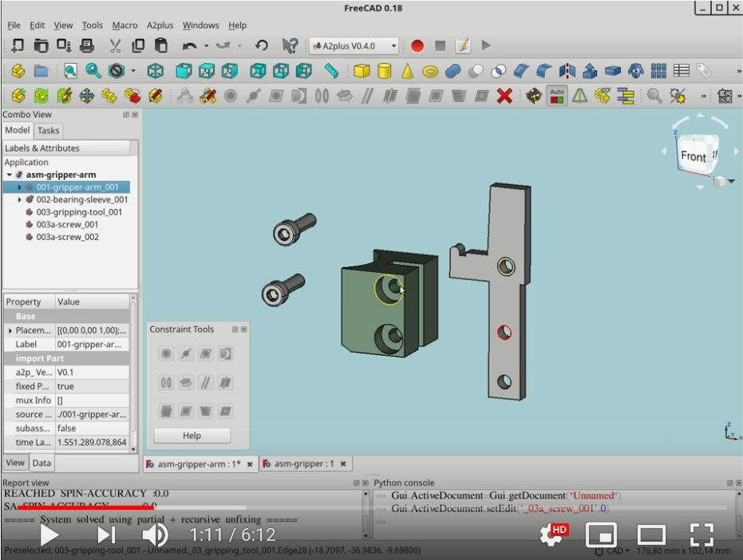Switch to the Tasks tab in Combo View

tap(48, 130)
